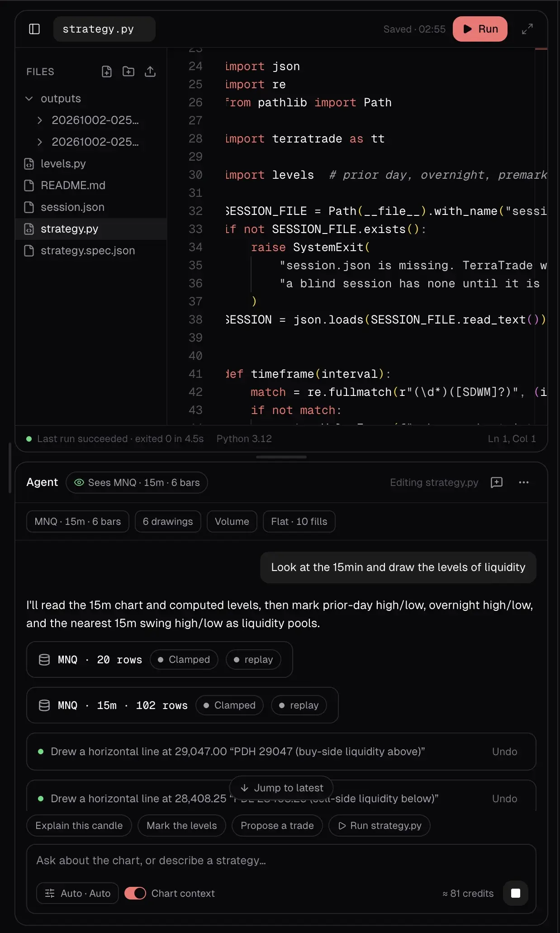Click Jump to latest
Screen dimensions: 560x933
pos(281,788)
